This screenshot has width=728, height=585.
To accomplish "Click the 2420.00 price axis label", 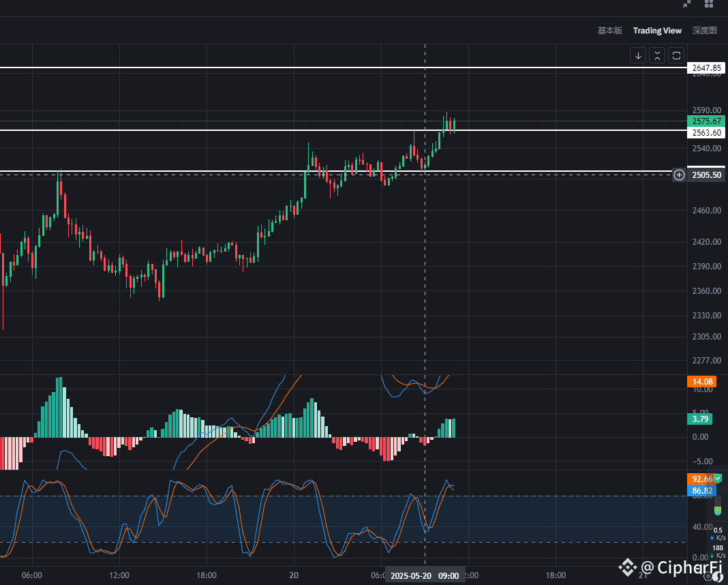I will 707,242.
